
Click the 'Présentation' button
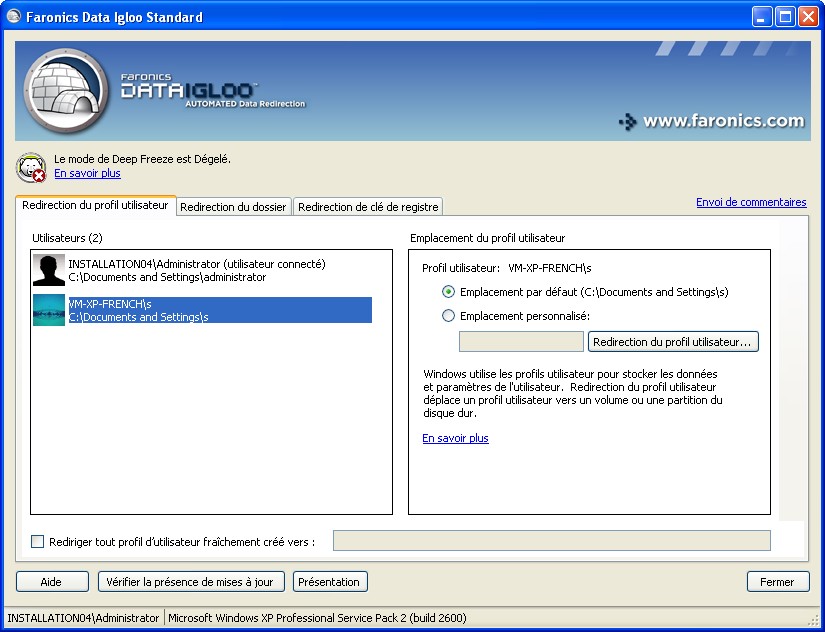tap(330, 581)
